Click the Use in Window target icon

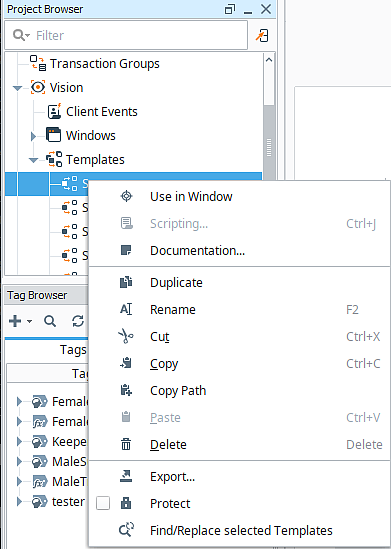pos(126,196)
